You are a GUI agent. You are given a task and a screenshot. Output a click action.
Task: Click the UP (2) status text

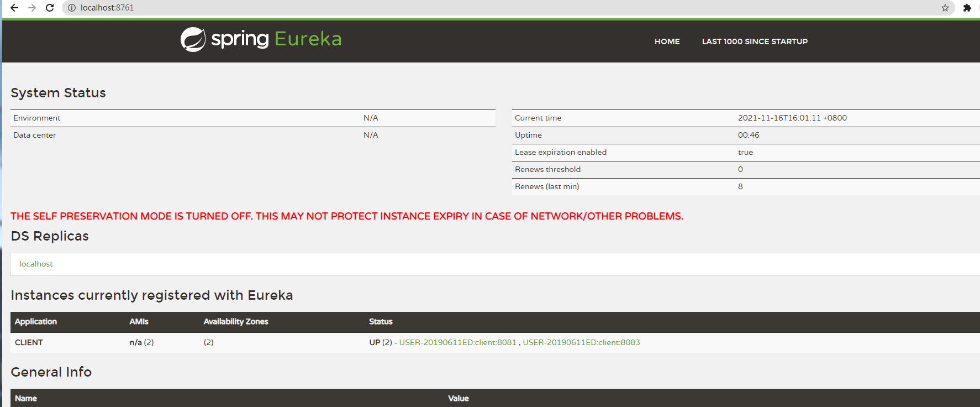(381, 342)
